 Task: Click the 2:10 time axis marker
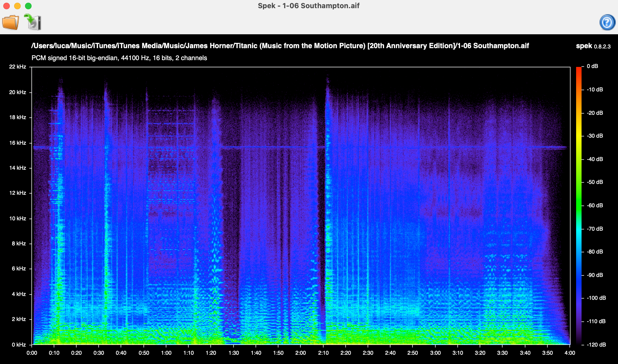[323, 353]
